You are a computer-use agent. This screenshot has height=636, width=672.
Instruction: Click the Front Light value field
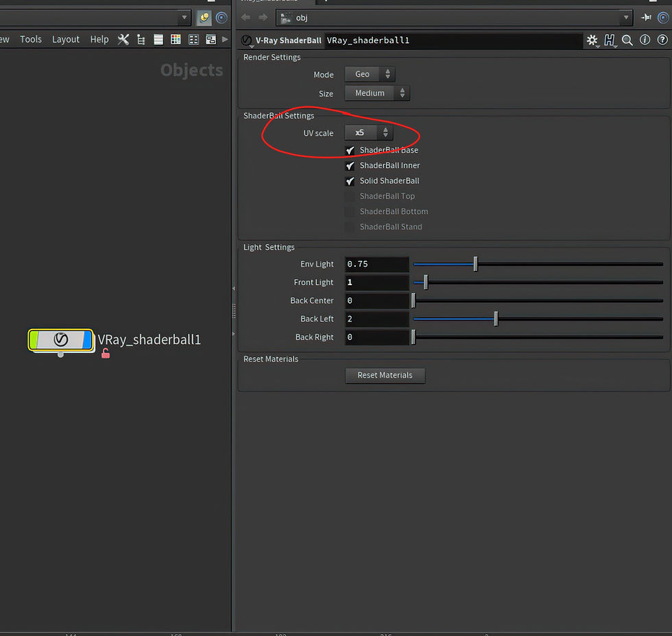(x=376, y=282)
